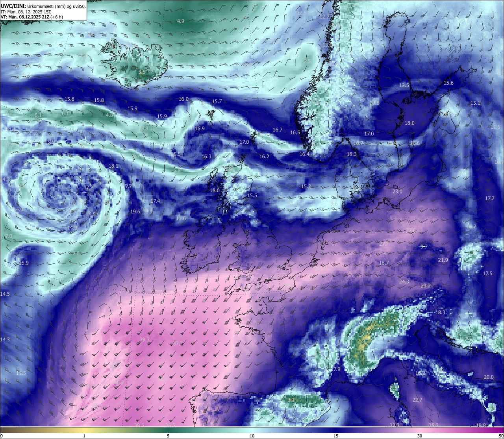
Task: Click the 14.5 value on the map
Action: (x=5, y=294)
